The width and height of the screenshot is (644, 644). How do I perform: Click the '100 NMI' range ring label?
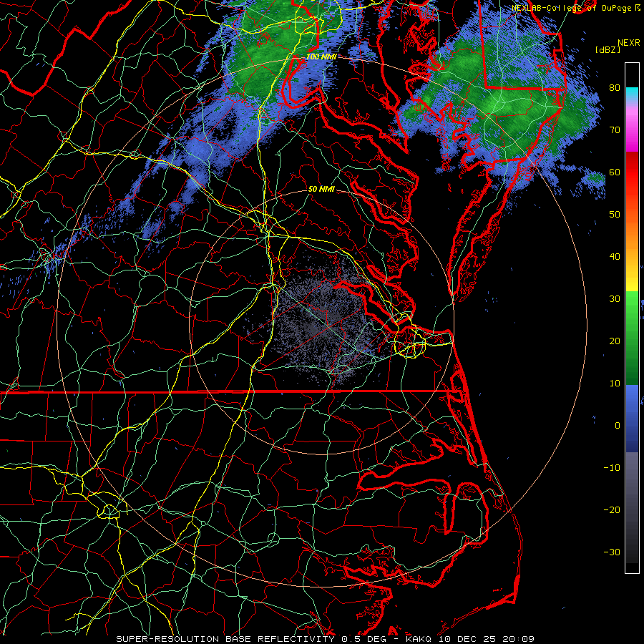321,57
